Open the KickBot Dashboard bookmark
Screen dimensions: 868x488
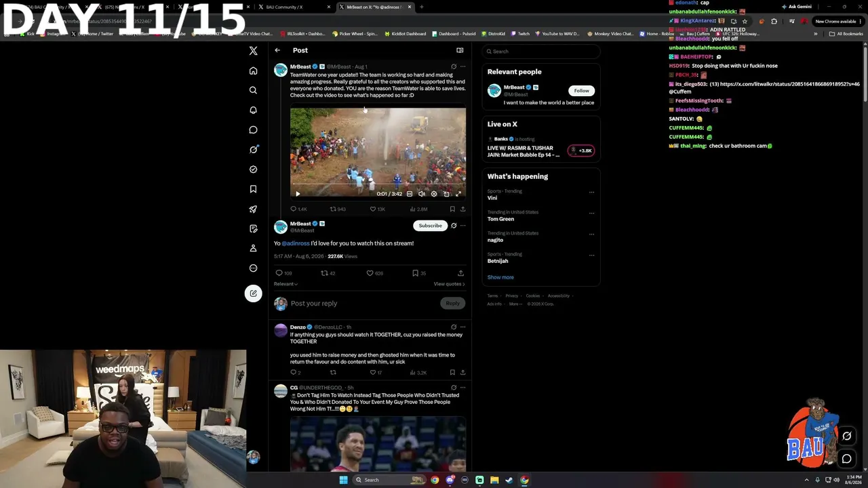[x=405, y=33]
